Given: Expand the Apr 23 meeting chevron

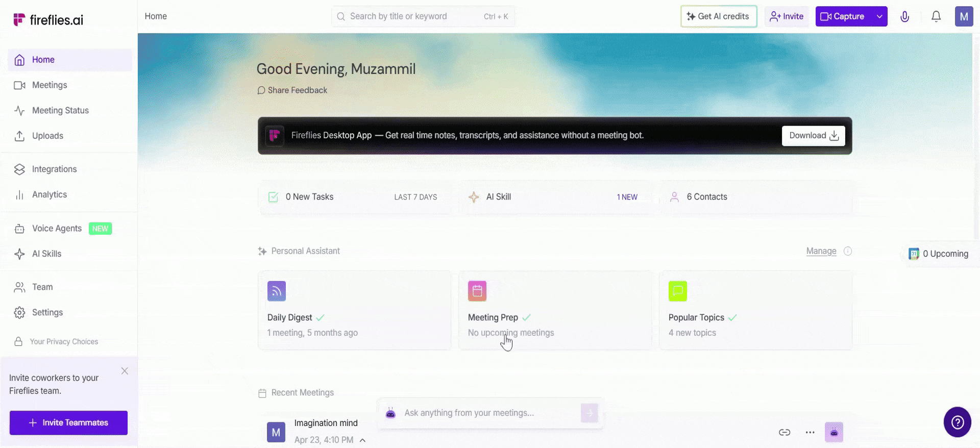Looking at the screenshot, I should coord(362,440).
